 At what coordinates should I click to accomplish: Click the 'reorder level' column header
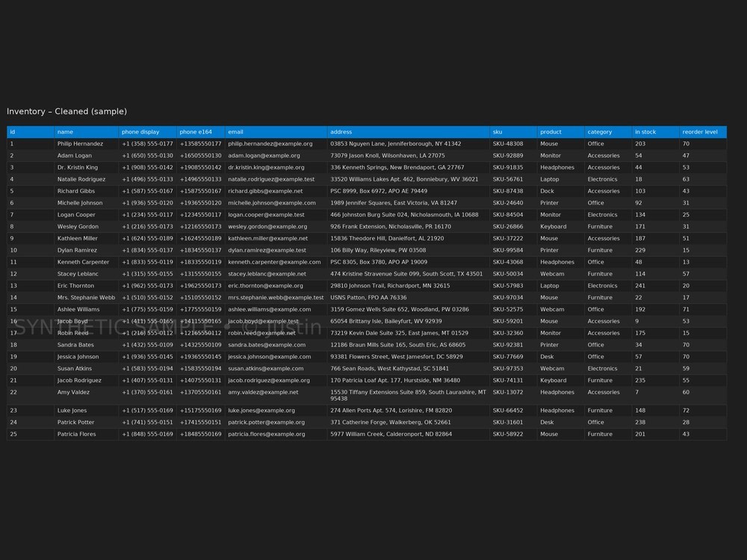point(703,132)
